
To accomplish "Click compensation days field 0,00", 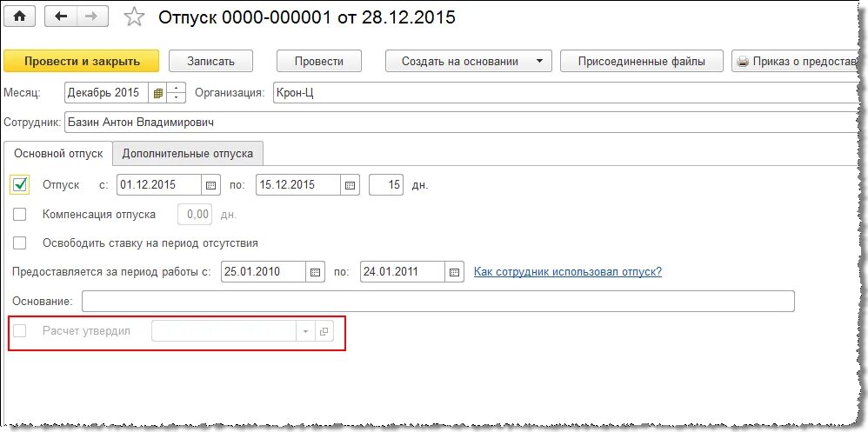I will pos(195,215).
